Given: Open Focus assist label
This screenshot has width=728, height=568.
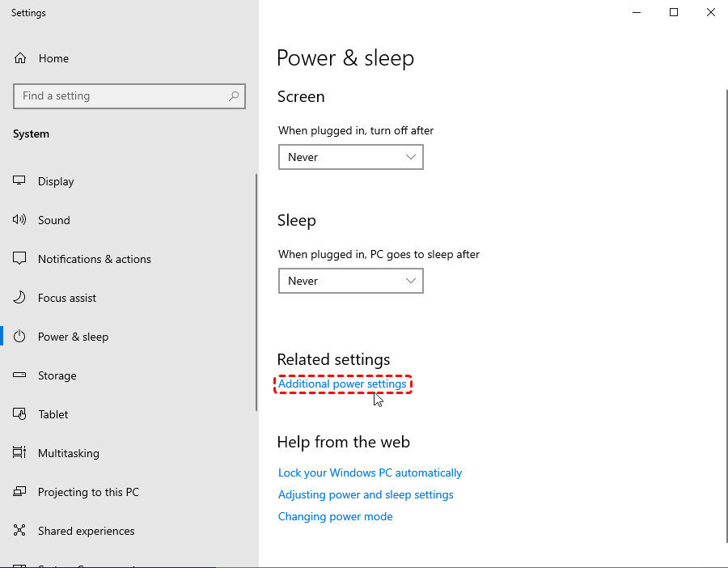Looking at the screenshot, I should (x=67, y=298).
